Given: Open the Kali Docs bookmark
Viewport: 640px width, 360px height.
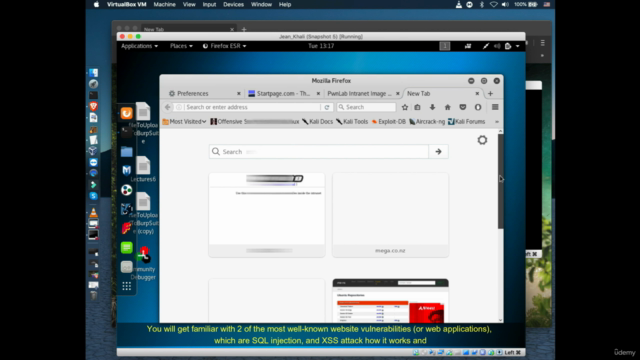Looking at the screenshot, I should (318, 122).
